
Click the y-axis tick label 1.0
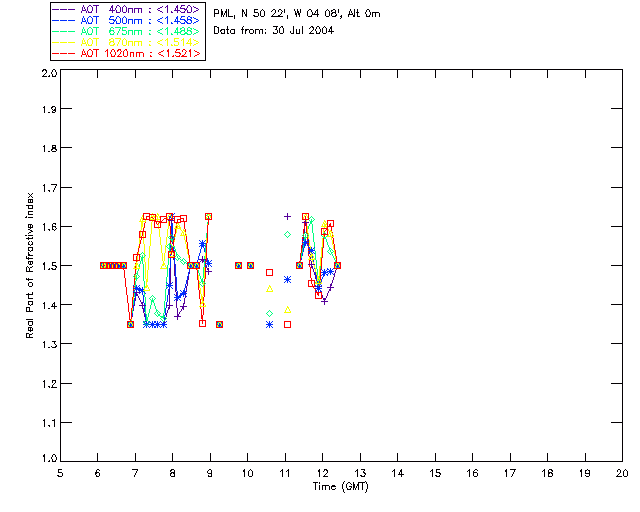point(49,458)
